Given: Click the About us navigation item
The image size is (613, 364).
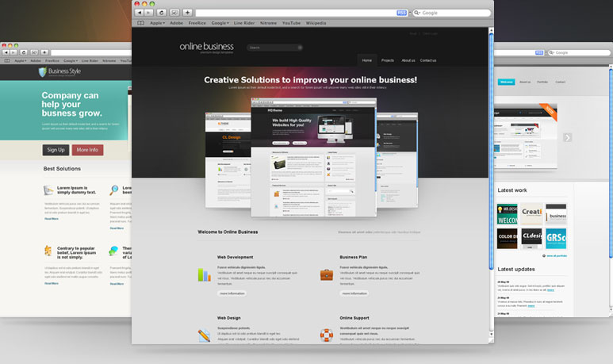Looking at the screenshot, I should [x=408, y=60].
